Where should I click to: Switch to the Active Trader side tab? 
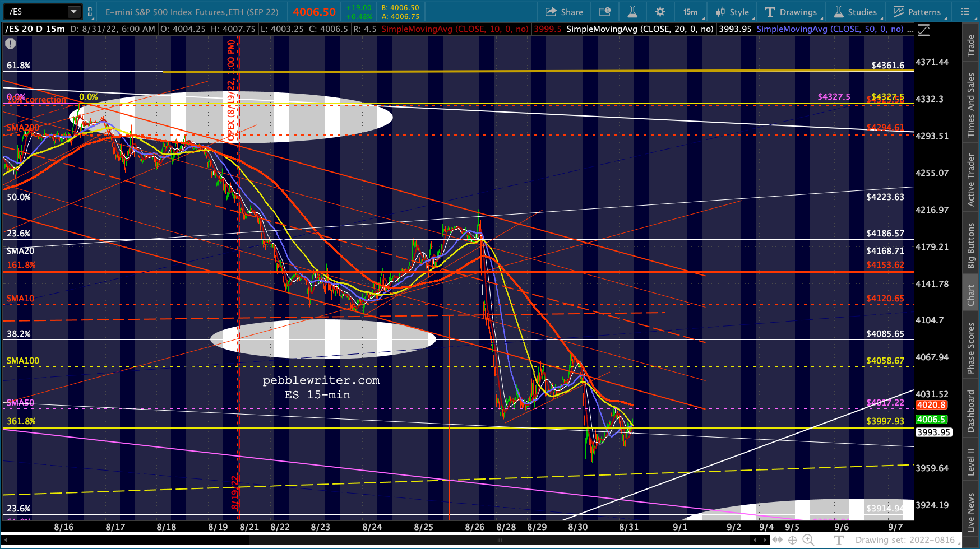[x=971, y=180]
